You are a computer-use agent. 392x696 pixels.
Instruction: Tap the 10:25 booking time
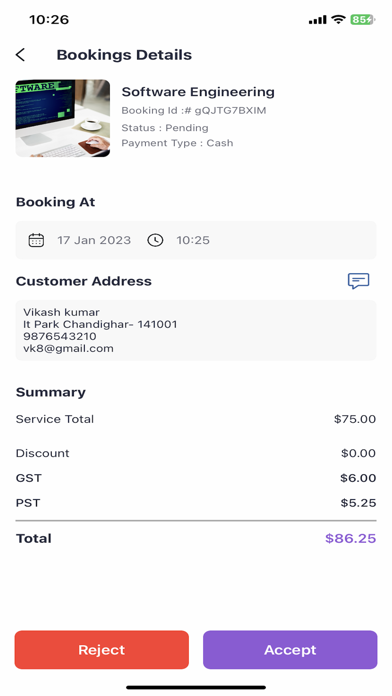click(193, 240)
